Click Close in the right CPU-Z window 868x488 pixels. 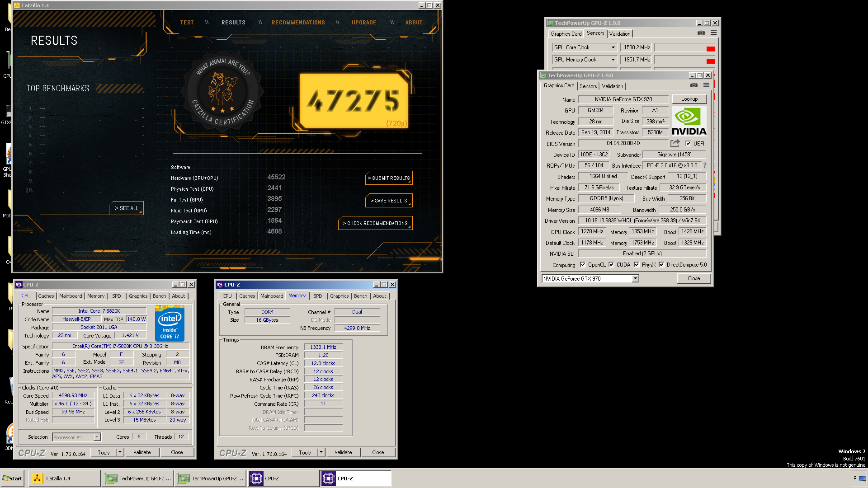(x=378, y=452)
